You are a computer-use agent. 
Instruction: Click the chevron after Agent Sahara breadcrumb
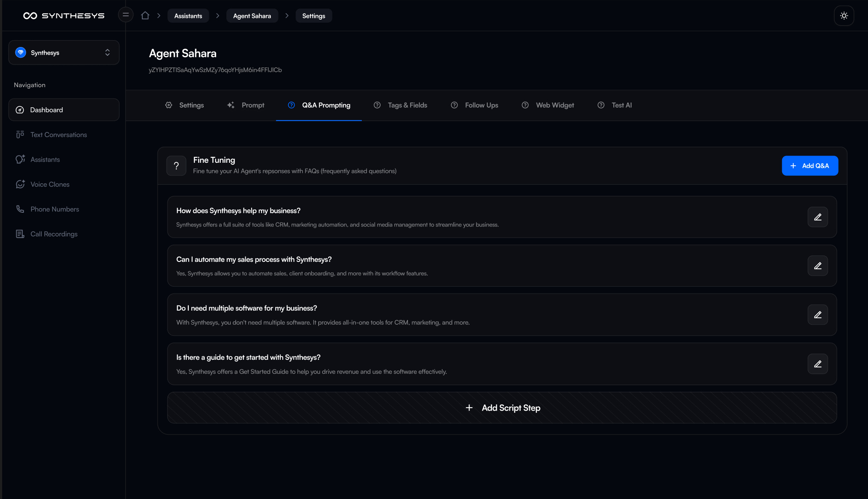287,16
